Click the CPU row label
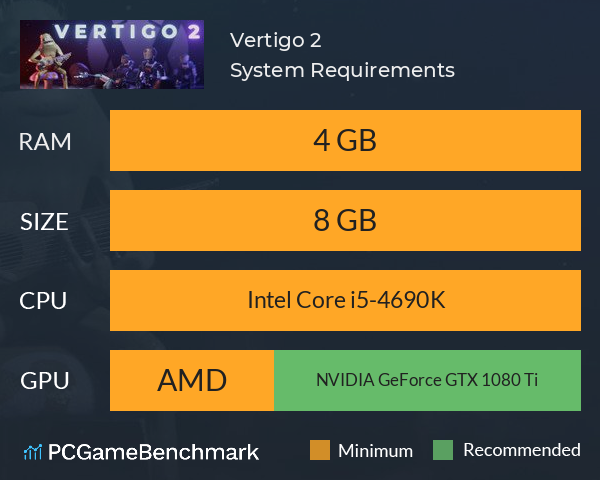 43,301
